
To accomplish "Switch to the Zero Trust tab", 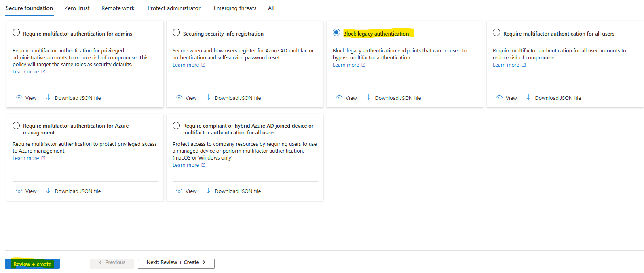I will pyautogui.click(x=77, y=8).
